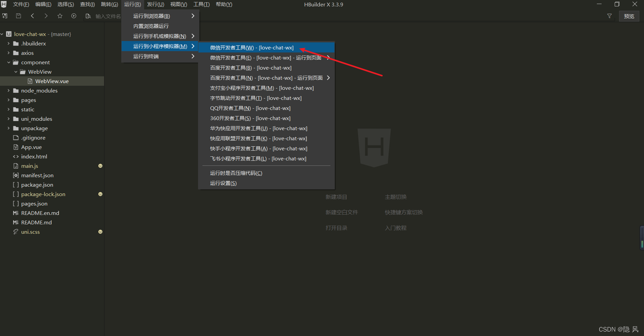Image resolution: width=644 pixels, height=336 pixels.
Task: Click the index.html code brackets icon
Action: [16, 156]
